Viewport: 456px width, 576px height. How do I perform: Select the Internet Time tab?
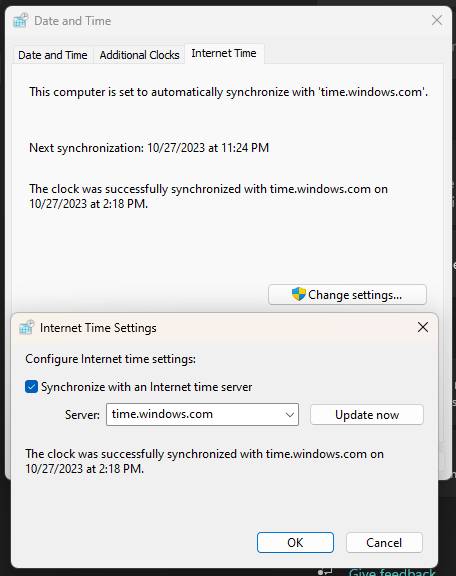pyautogui.click(x=224, y=54)
